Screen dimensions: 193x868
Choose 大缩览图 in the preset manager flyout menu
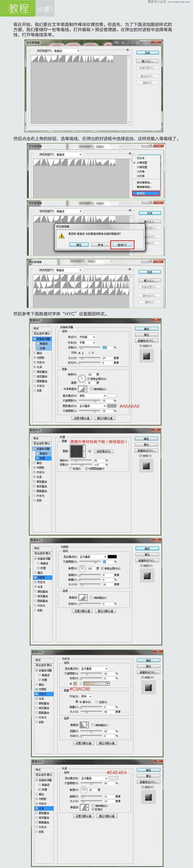pos(142,167)
